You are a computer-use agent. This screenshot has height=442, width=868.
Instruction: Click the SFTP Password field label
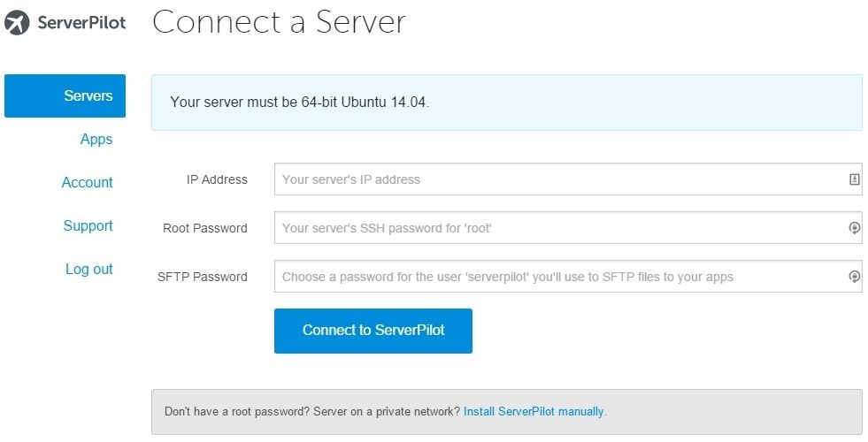click(202, 278)
